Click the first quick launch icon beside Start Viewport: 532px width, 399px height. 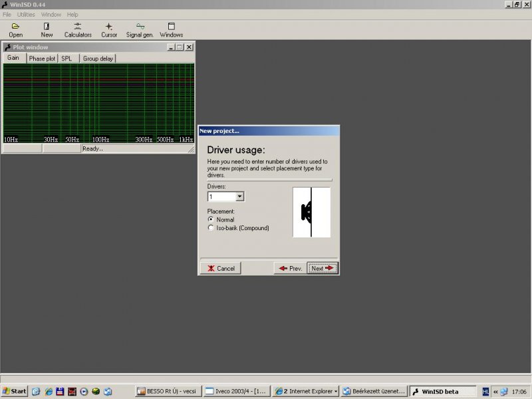click(x=36, y=392)
